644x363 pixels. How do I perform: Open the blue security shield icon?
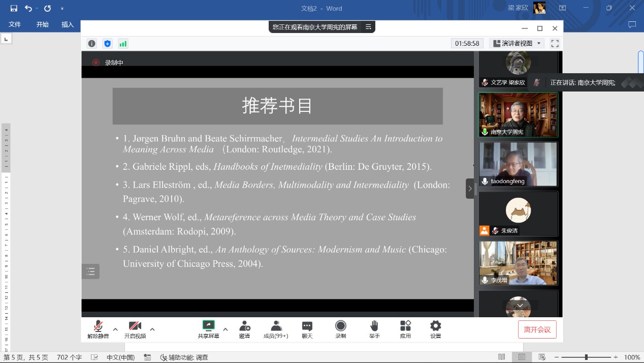(x=107, y=44)
